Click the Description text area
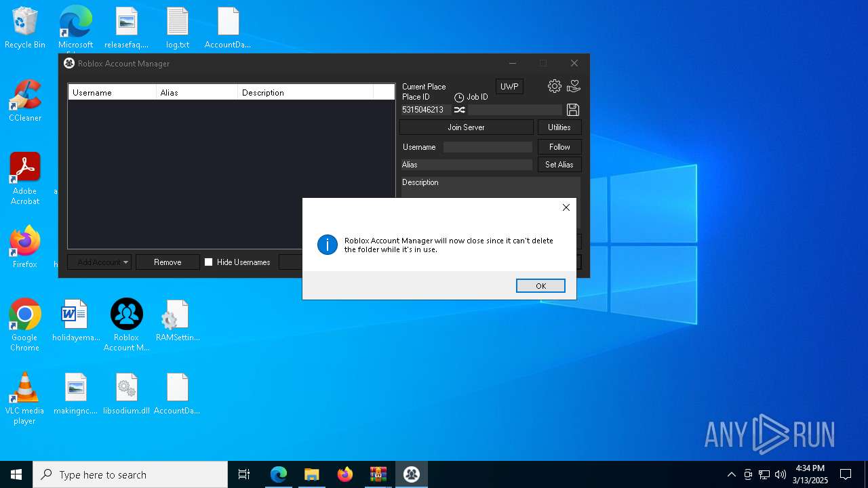The height and width of the screenshot is (488, 868). click(x=491, y=188)
